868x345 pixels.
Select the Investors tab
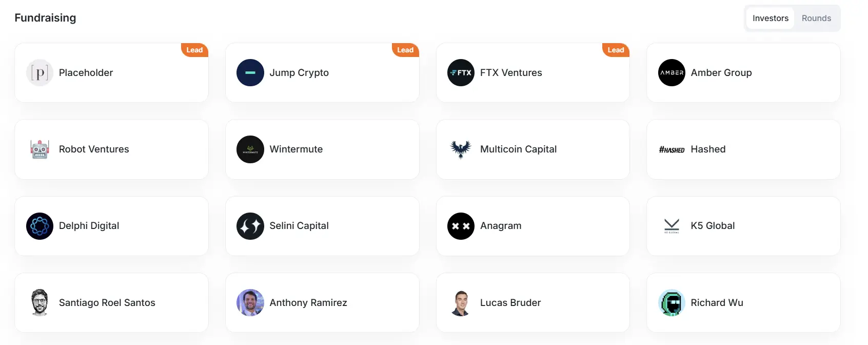(x=770, y=18)
